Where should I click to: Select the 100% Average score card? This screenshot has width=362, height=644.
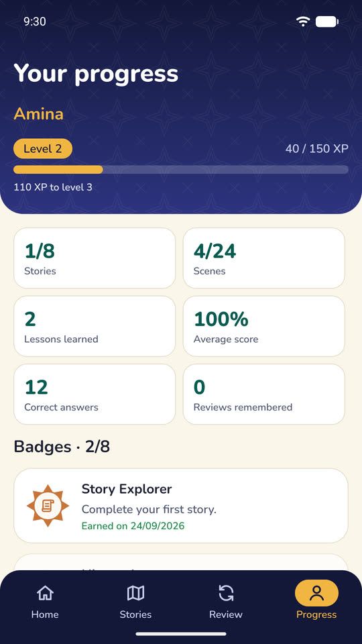[264, 326]
